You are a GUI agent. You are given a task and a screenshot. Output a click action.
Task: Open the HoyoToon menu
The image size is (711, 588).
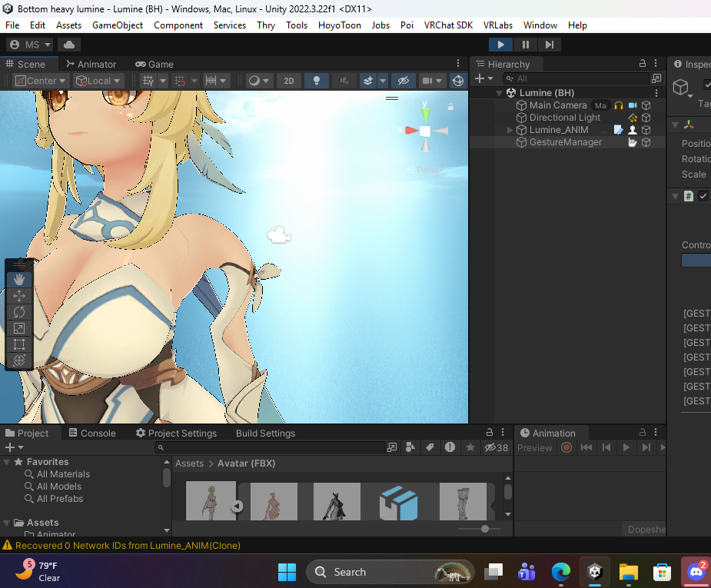339,25
